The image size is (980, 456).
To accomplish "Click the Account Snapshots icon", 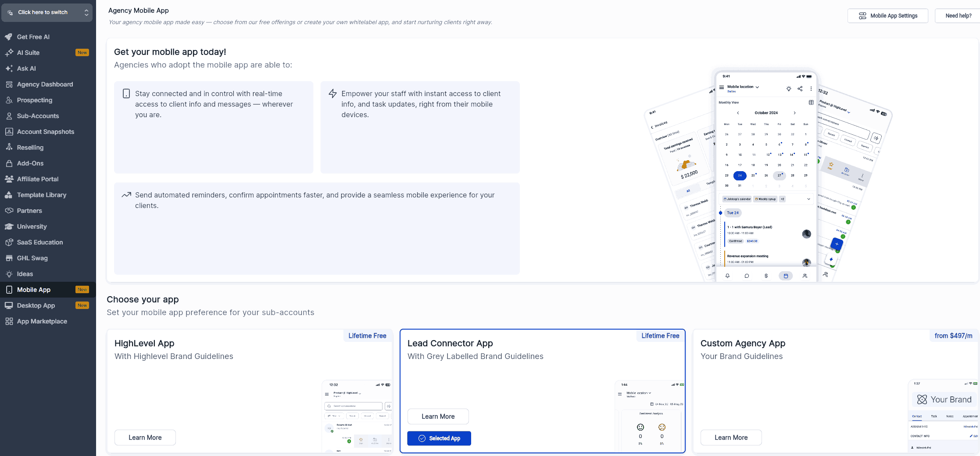I will (9, 132).
